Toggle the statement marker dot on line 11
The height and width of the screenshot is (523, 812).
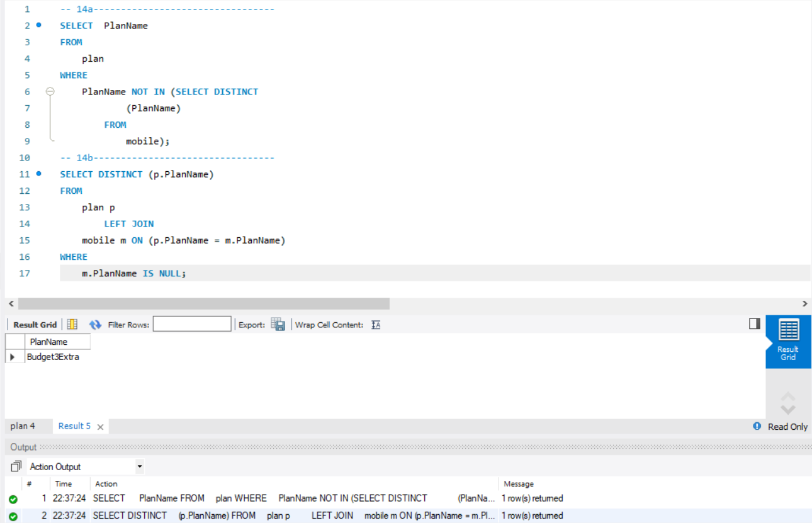pyautogui.click(x=39, y=174)
